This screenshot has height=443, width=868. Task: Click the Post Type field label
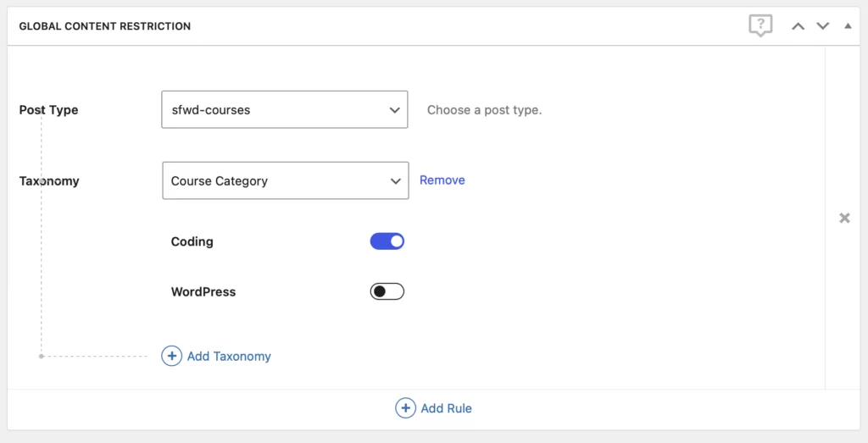(x=48, y=110)
